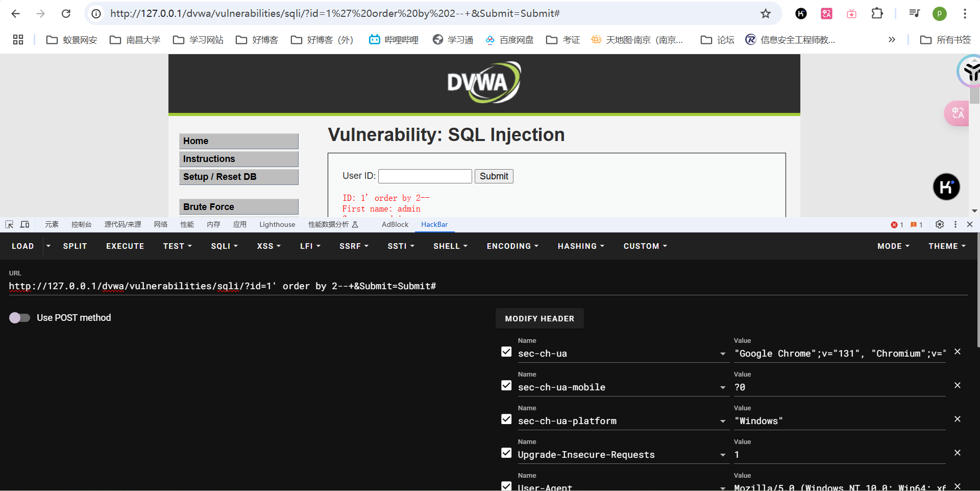Screen dimensions: 980x491
Task: Open DevTools settings gear
Action: [x=940, y=224]
